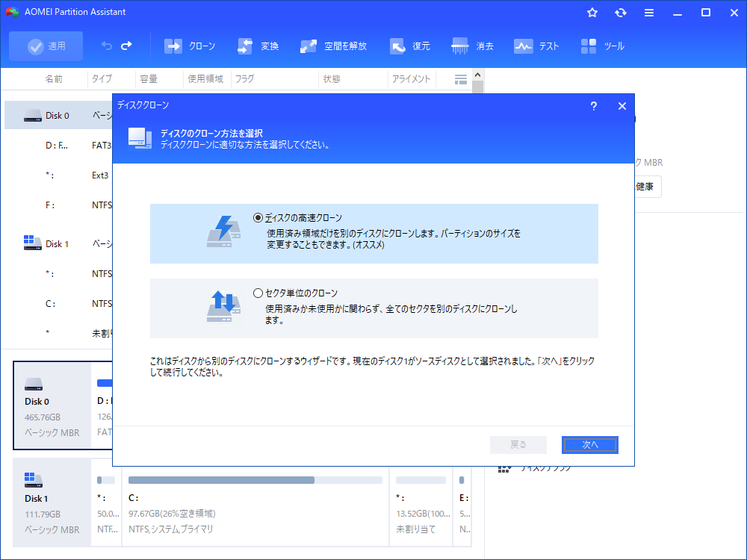Select the 未割り当て unallocated row in list
Screen dimensions: 747x560
[58, 333]
